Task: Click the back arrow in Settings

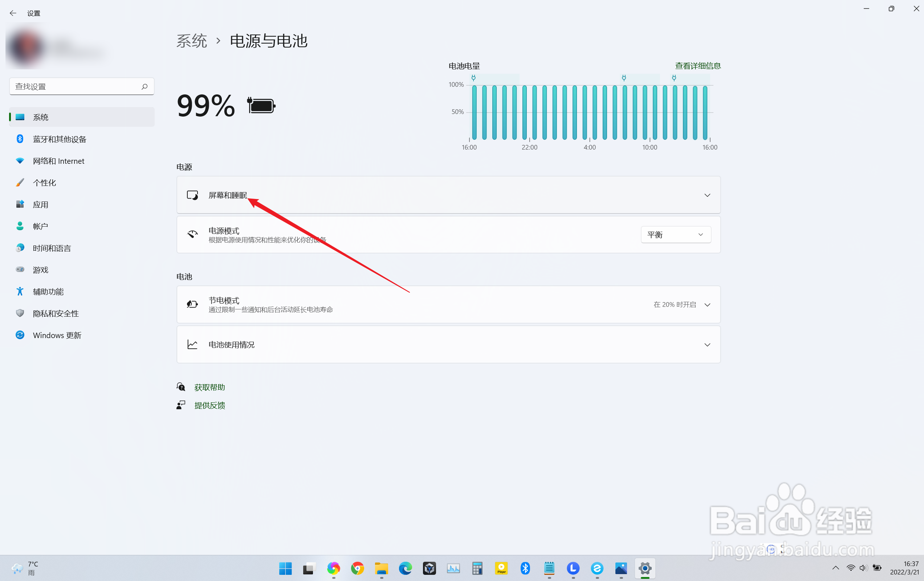Action: [13, 13]
